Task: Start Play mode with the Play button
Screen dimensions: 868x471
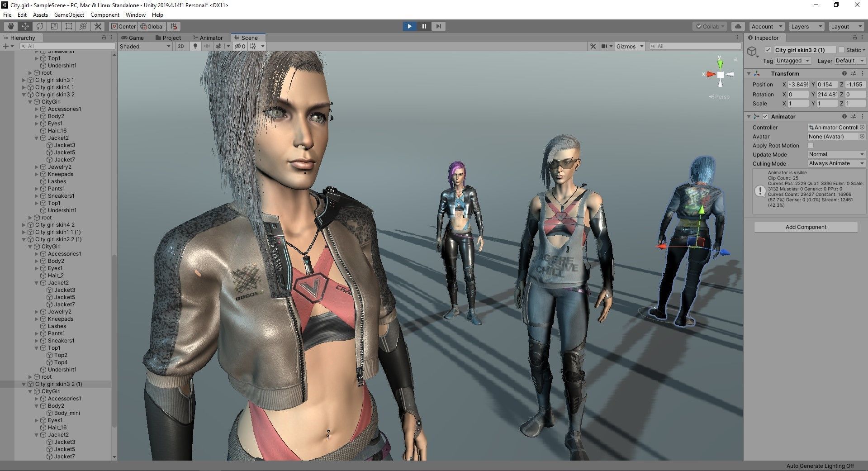Action: (x=409, y=26)
